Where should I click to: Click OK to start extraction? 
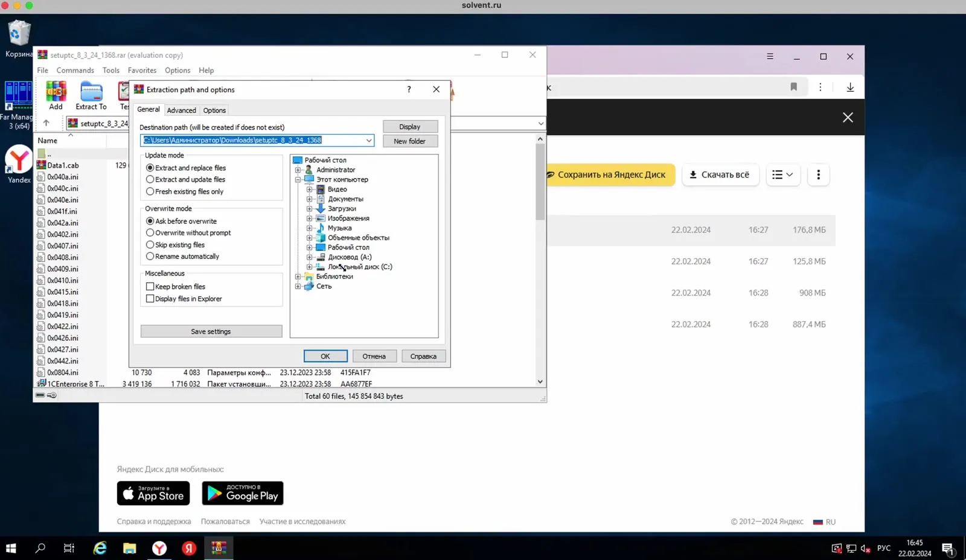click(325, 356)
